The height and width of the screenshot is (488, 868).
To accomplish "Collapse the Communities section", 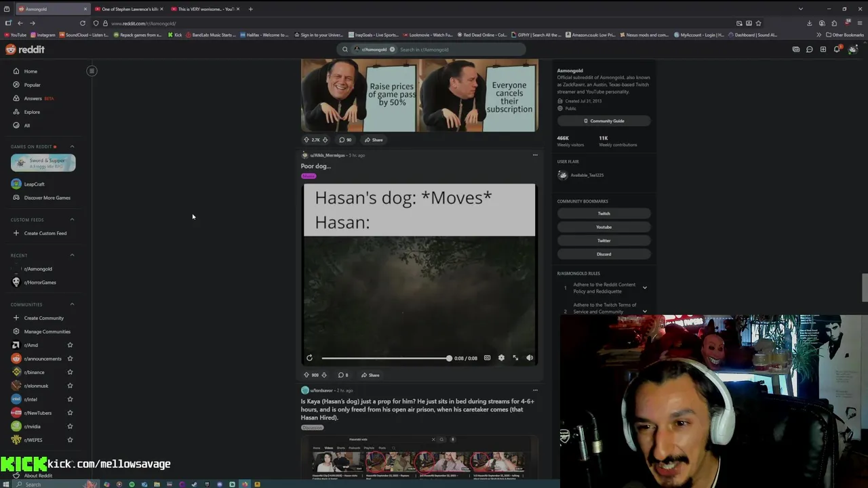I will pos(72,304).
